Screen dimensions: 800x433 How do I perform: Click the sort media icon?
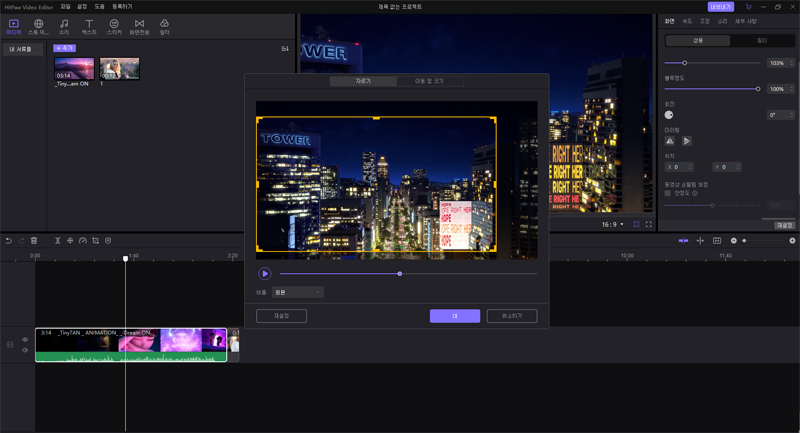285,48
